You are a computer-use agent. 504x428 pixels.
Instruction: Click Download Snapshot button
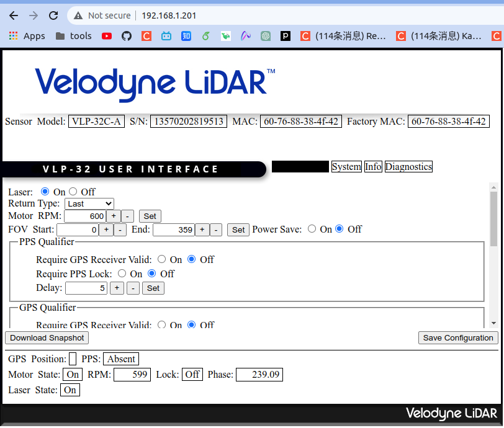pyautogui.click(x=47, y=337)
